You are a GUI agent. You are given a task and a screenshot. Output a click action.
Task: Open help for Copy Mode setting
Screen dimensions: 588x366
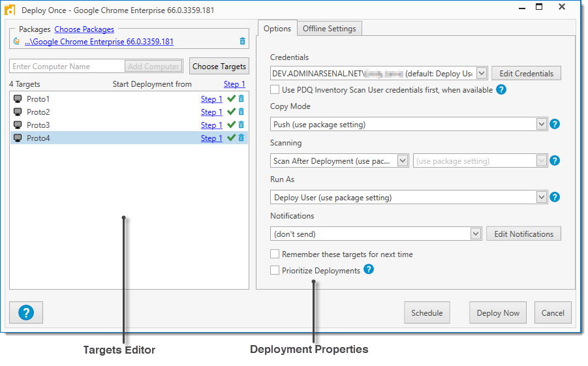coord(555,124)
